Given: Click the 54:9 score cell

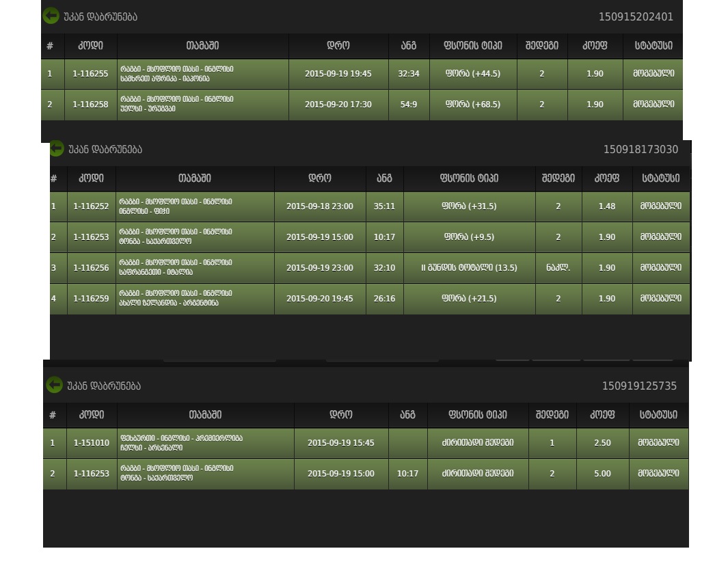Looking at the screenshot, I should [x=409, y=105].
